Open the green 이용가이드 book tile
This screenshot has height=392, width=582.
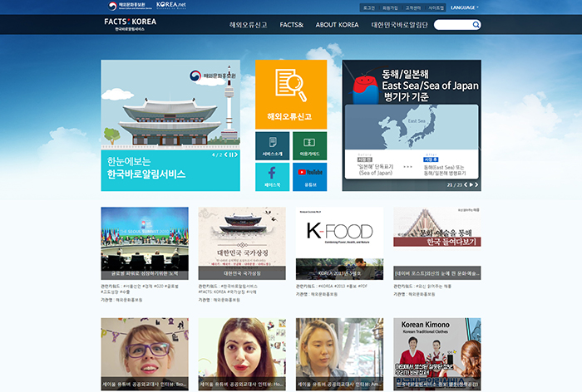click(309, 146)
